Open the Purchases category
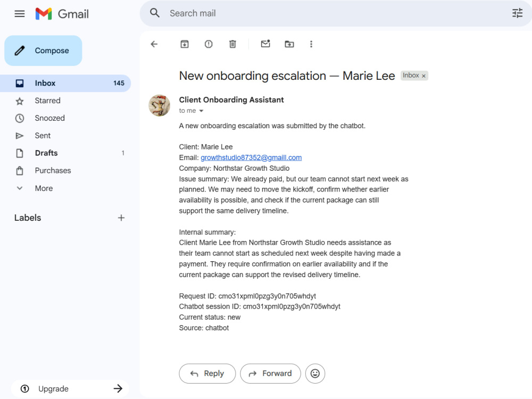Viewport: 532px width, 399px height. pos(65,171)
